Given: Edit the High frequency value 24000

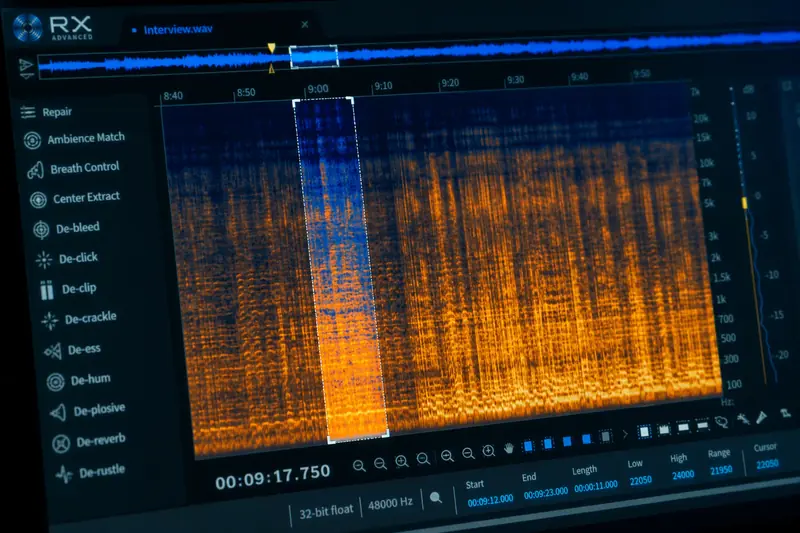Looking at the screenshot, I should pos(683,475).
